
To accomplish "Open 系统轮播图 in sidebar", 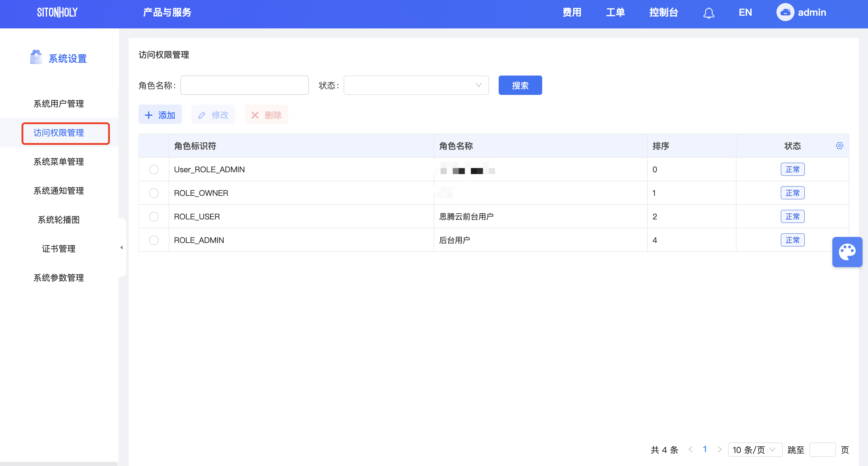I will tap(59, 220).
